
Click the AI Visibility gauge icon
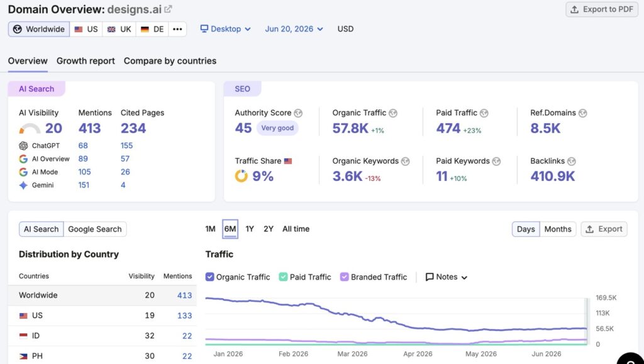30,129
